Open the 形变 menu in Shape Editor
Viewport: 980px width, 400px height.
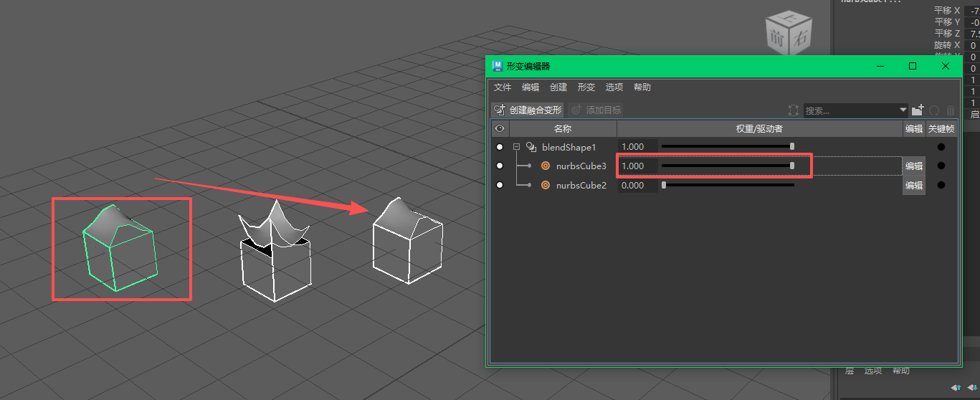(x=586, y=87)
